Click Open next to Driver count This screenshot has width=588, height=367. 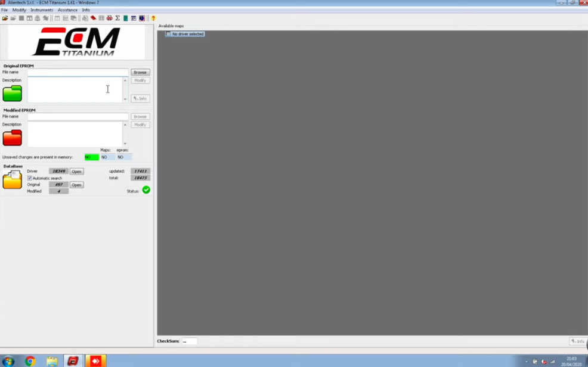76,172
